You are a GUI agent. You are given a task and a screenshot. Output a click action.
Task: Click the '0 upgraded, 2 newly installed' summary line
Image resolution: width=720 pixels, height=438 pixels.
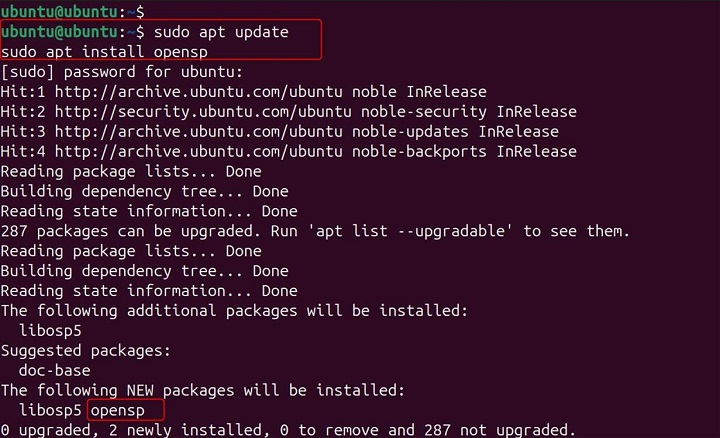[288, 430]
